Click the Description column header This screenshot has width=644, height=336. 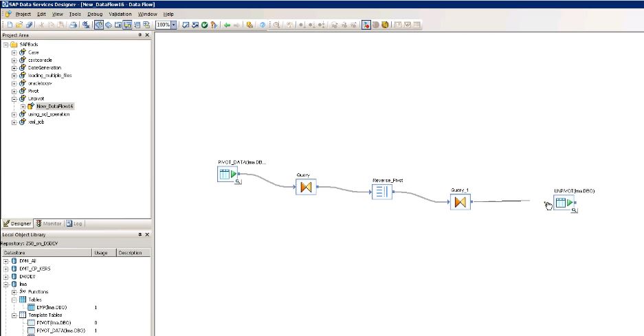[133, 253]
